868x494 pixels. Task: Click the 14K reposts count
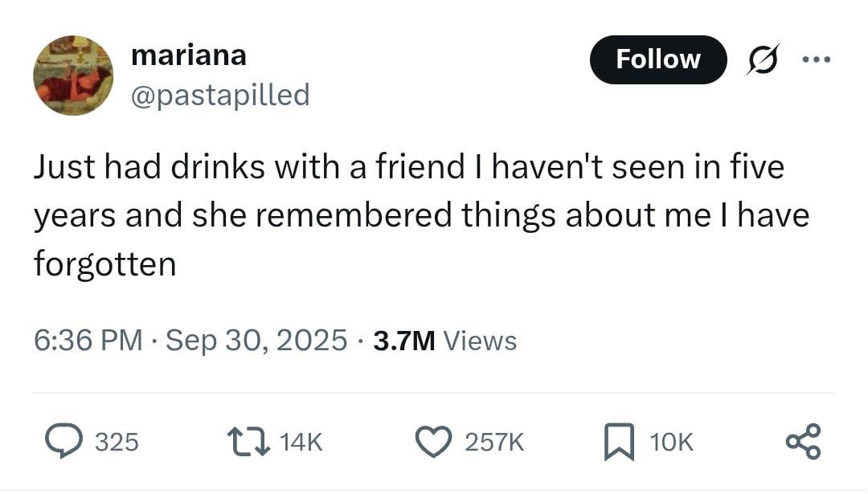point(303,442)
